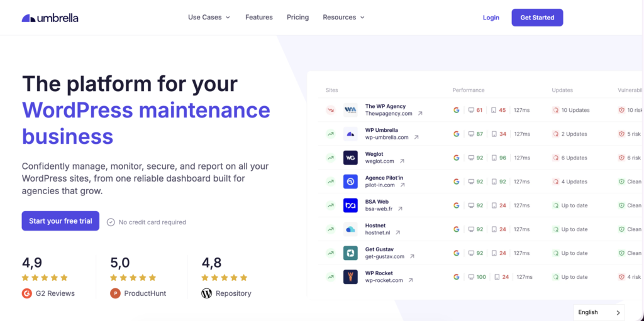Viewport: 644px width, 321px height.
Task: Open the English language selector
Action: [x=599, y=312]
